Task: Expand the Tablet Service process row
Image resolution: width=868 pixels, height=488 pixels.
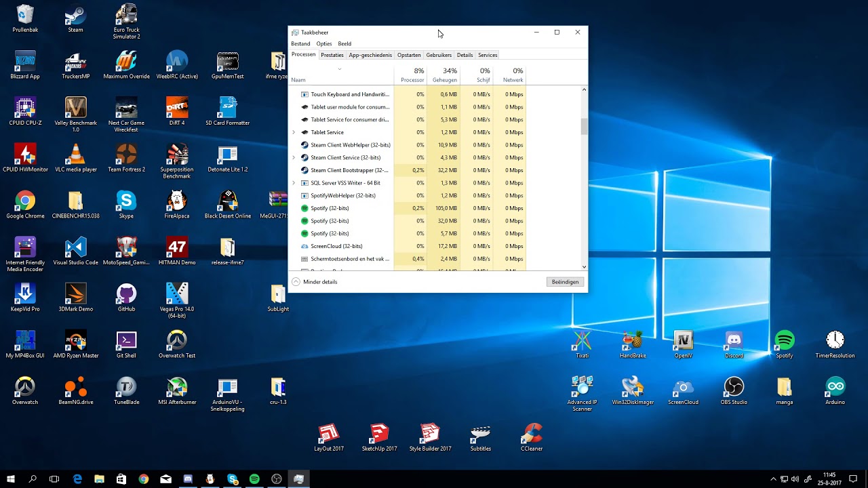Action: pyautogui.click(x=294, y=132)
